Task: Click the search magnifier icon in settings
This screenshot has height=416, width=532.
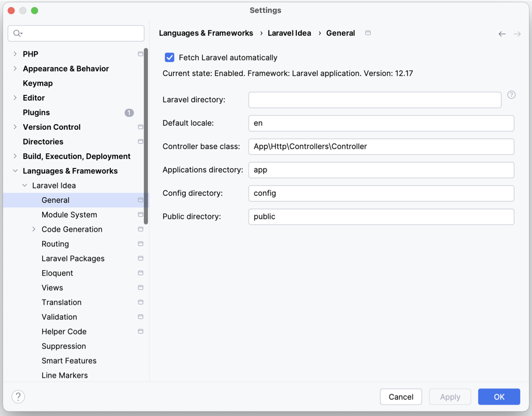Action: pyautogui.click(x=18, y=33)
